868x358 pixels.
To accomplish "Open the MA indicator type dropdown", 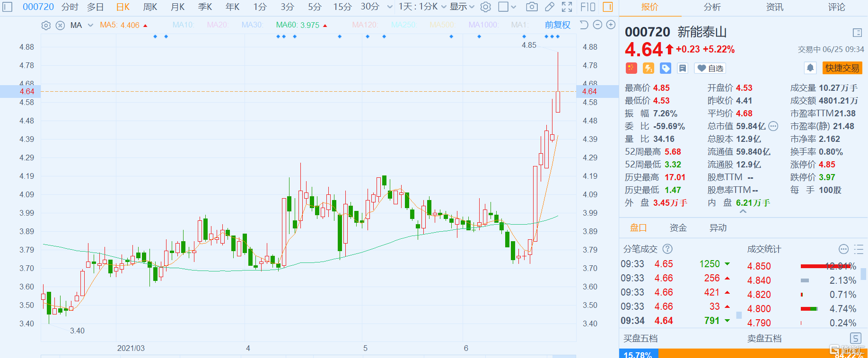I will point(90,25).
